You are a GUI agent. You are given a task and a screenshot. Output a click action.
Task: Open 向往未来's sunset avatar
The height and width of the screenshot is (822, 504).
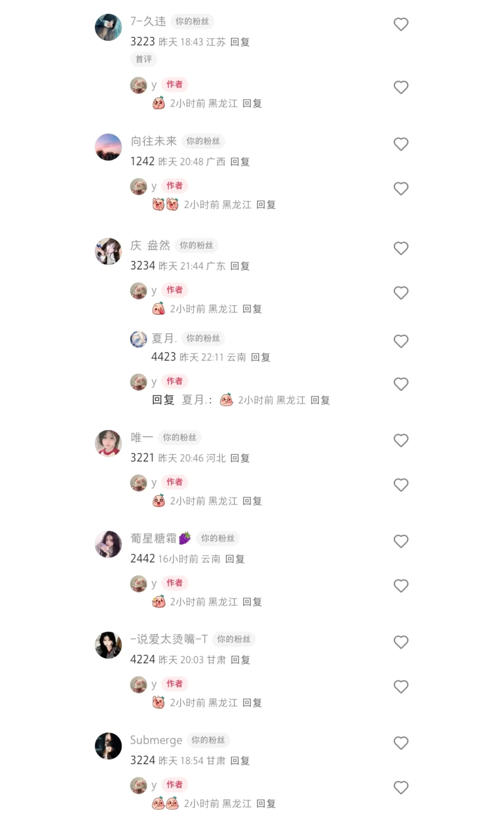click(x=108, y=147)
